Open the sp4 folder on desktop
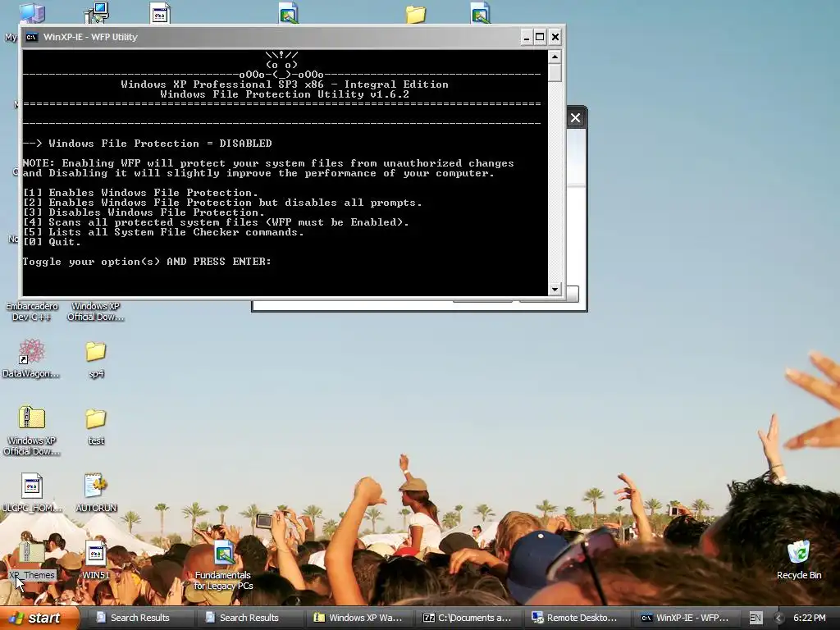Image resolution: width=840 pixels, height=630 pixels. pos(96,359)
